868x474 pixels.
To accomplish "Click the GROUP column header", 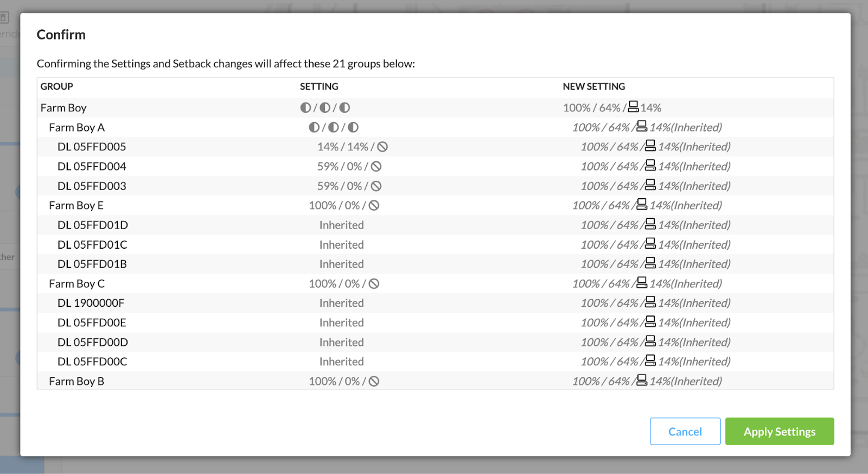I will [56, 86].
